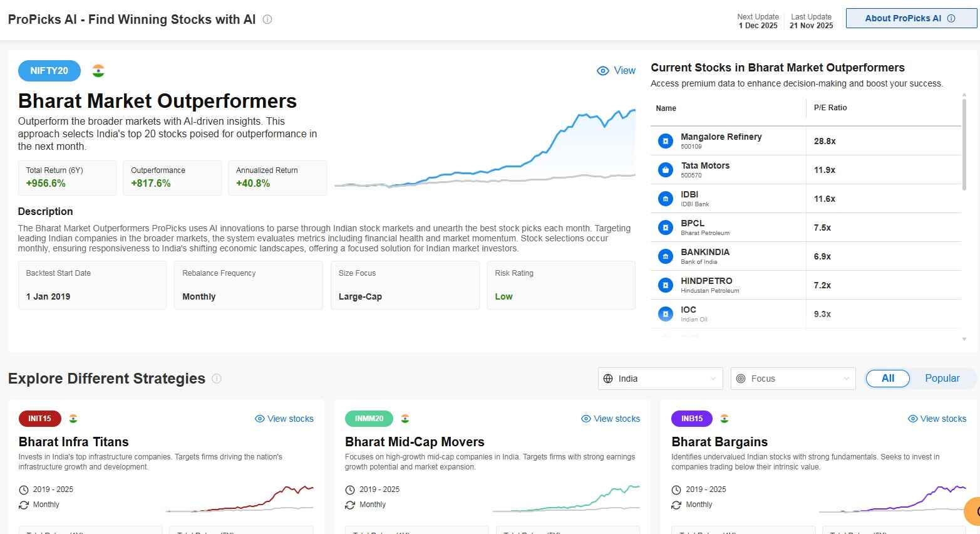The image size is (980, 534).
Task: Click the down chevron below the stocks list
Action: coord(966,338)
